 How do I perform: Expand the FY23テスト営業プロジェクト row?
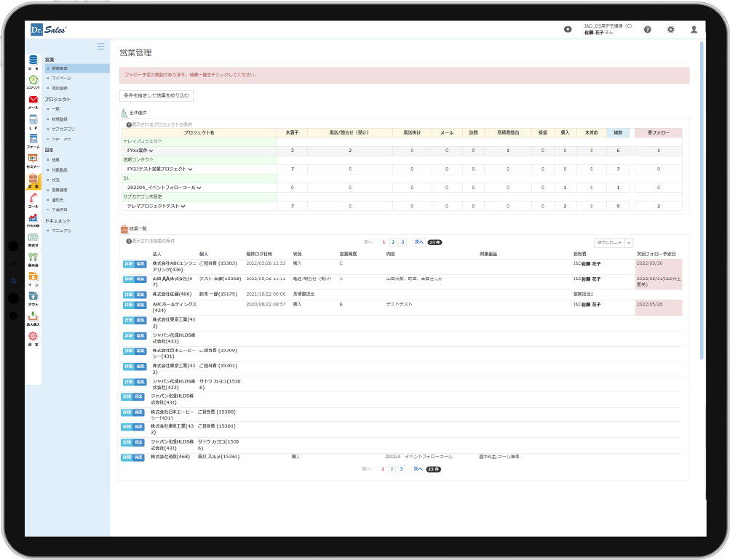click(x=190, y=169)
